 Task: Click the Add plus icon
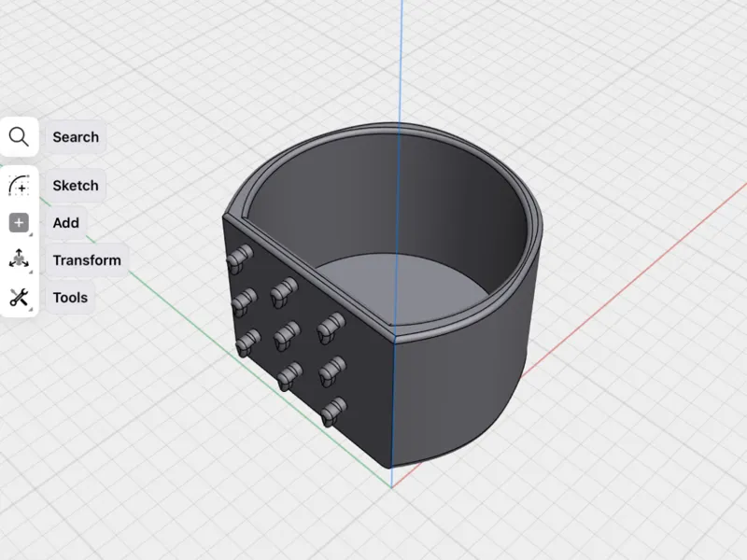[19, 223]
